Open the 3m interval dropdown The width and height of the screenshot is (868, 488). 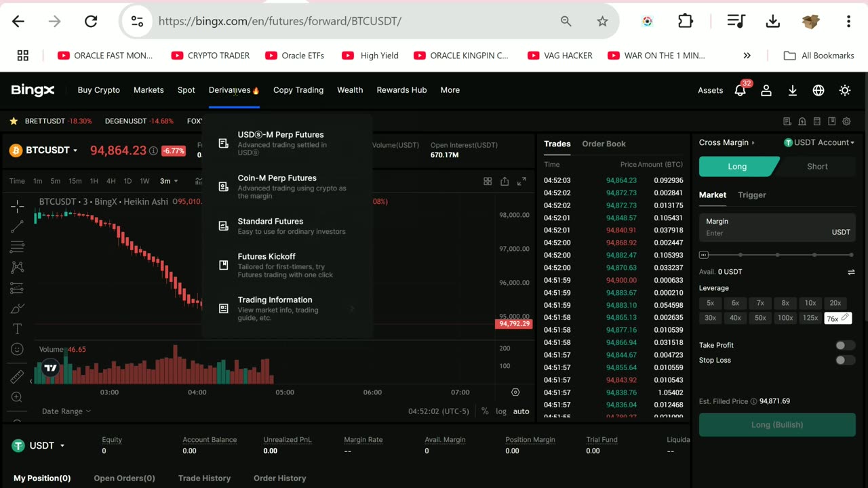pyautogui.click(x=169, y=181)
